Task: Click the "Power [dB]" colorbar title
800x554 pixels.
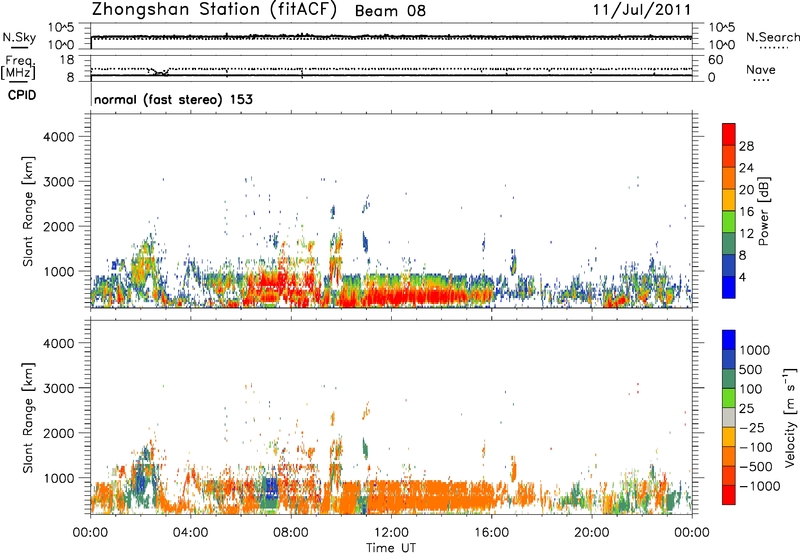Action: coord(764,212)
